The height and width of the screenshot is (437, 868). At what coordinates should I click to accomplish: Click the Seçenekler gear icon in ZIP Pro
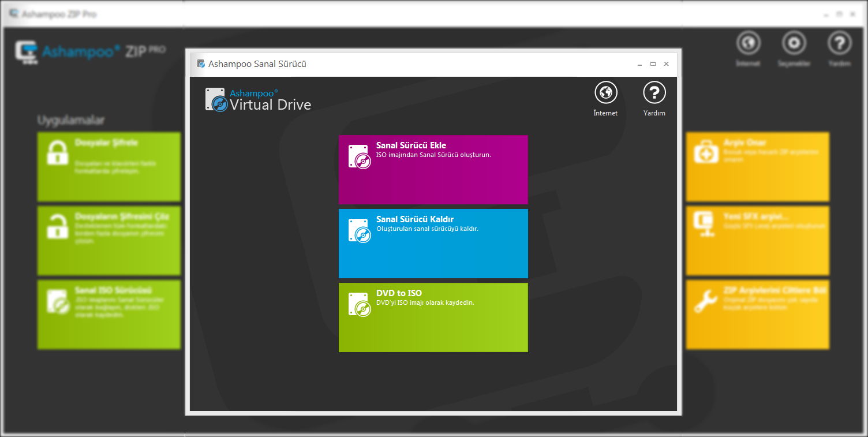pos(794,43)
